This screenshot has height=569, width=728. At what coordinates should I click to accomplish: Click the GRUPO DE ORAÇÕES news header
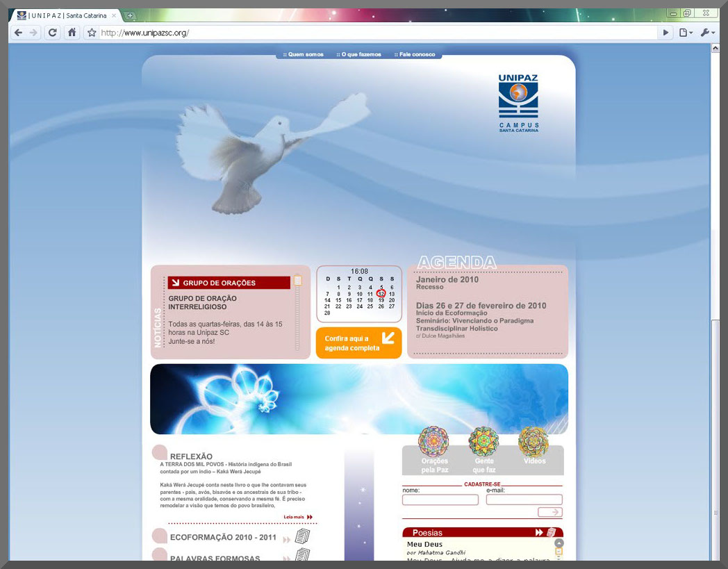point(229,282)
